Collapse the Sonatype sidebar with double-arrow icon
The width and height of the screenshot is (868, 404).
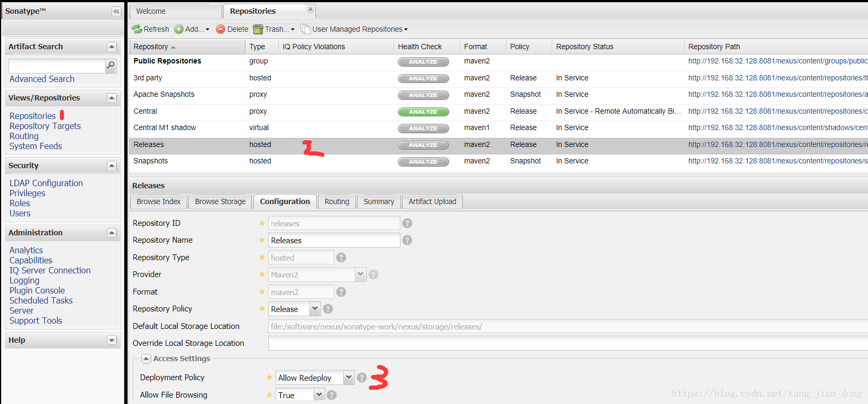[116, 11]
